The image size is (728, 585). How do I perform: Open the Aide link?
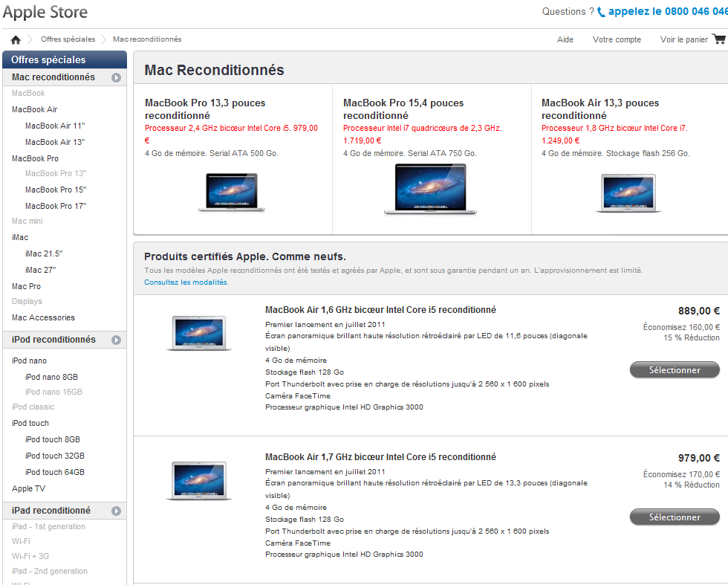point(565,39)
